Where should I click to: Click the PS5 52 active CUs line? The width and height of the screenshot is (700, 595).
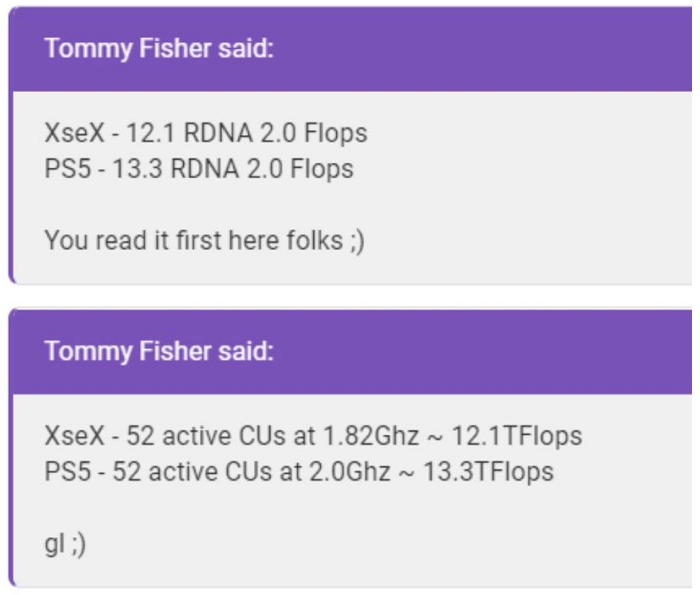[x=299, y=471]
